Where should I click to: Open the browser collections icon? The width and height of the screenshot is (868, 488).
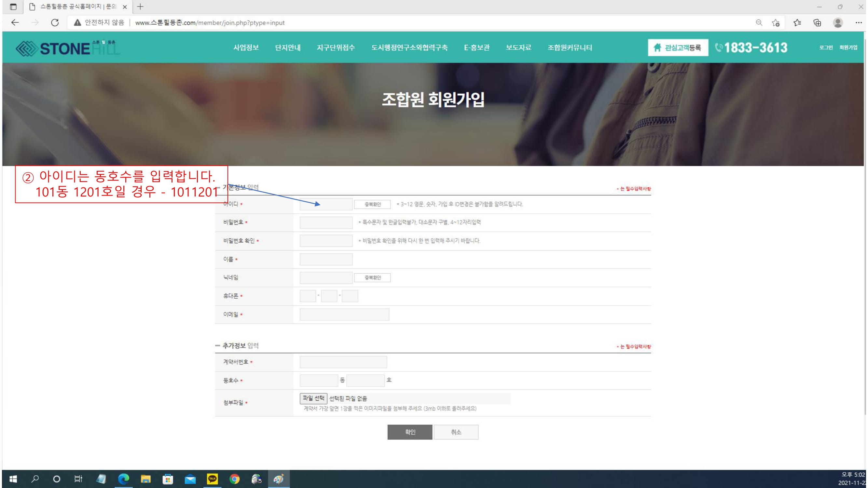click(x=817, y=22)
